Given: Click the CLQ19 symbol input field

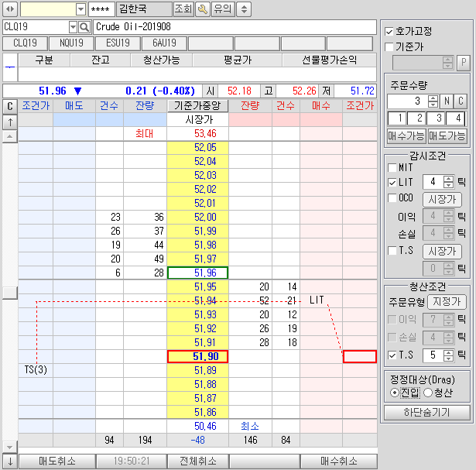Looking at the screenshot, I should tap(36, 27).
